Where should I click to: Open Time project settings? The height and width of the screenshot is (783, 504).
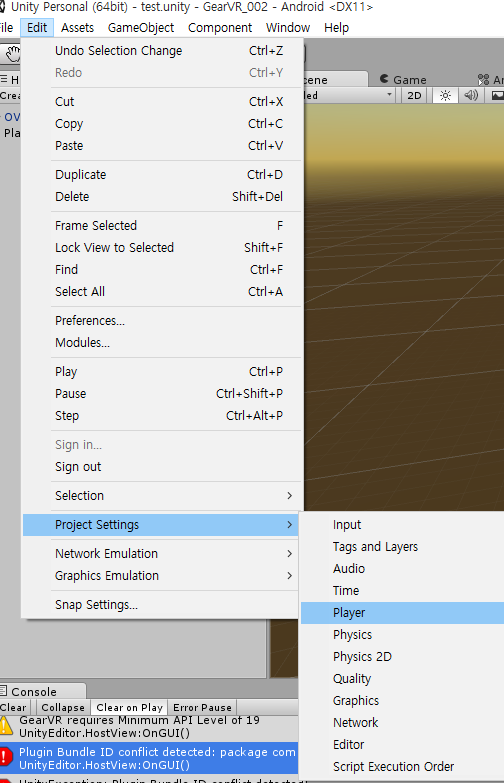(402, 590)
